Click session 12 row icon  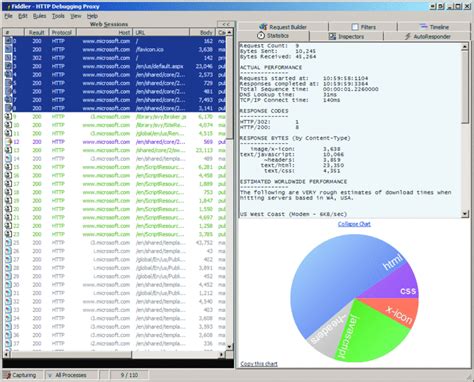tap(8, 142)
